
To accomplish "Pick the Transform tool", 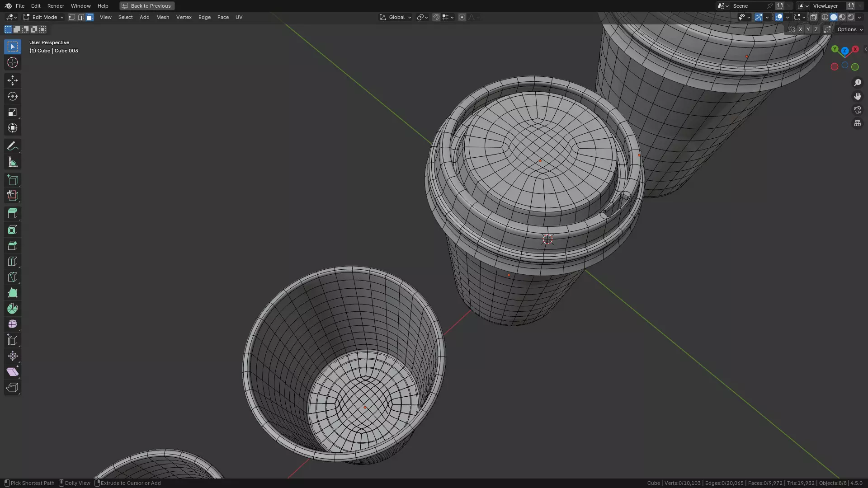I will [x=13, y=128].
